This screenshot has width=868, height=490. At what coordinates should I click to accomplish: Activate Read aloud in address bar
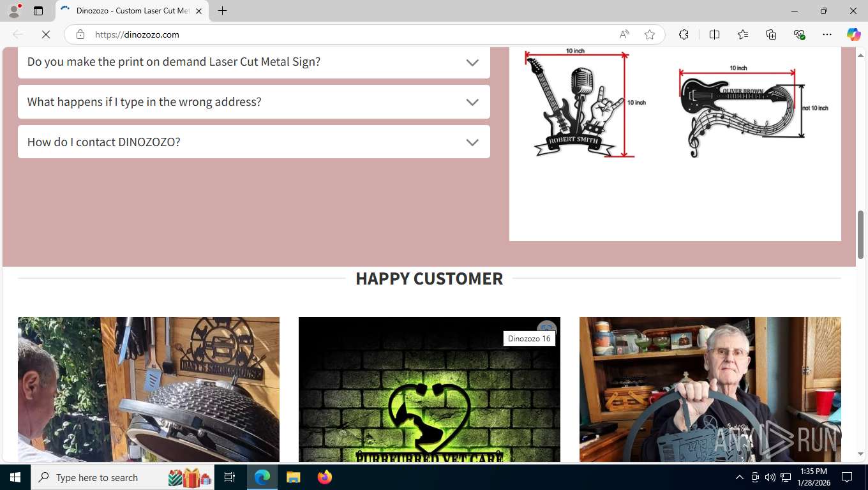(624, 34)
